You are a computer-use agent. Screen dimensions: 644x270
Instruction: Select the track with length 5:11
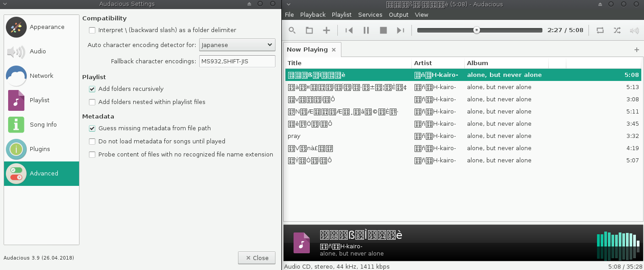(463, 111)
